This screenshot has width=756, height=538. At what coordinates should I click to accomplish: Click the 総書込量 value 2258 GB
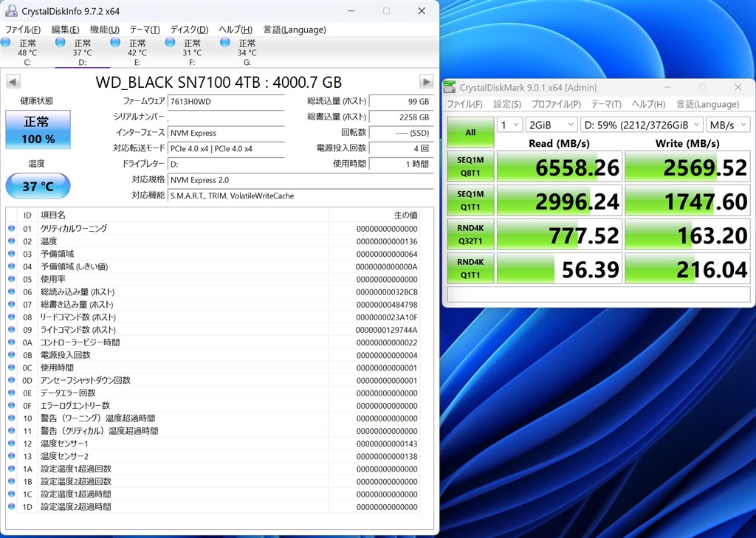coord(401,117)
